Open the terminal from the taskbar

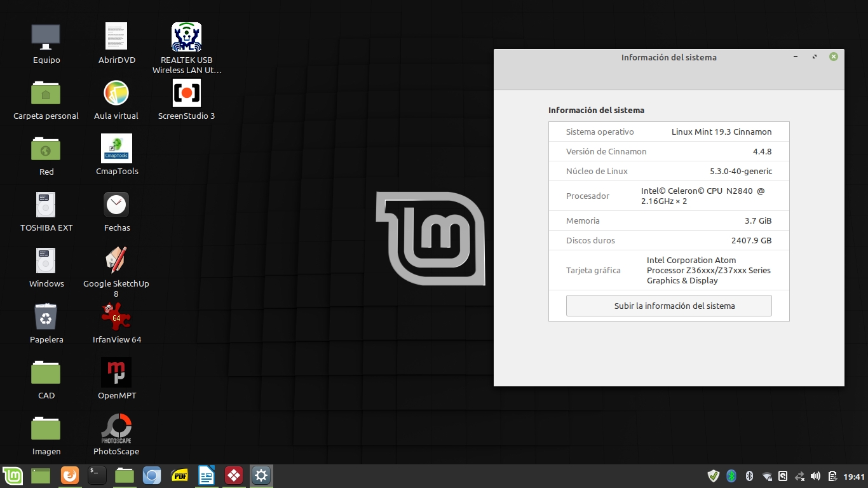click(97, 475)
